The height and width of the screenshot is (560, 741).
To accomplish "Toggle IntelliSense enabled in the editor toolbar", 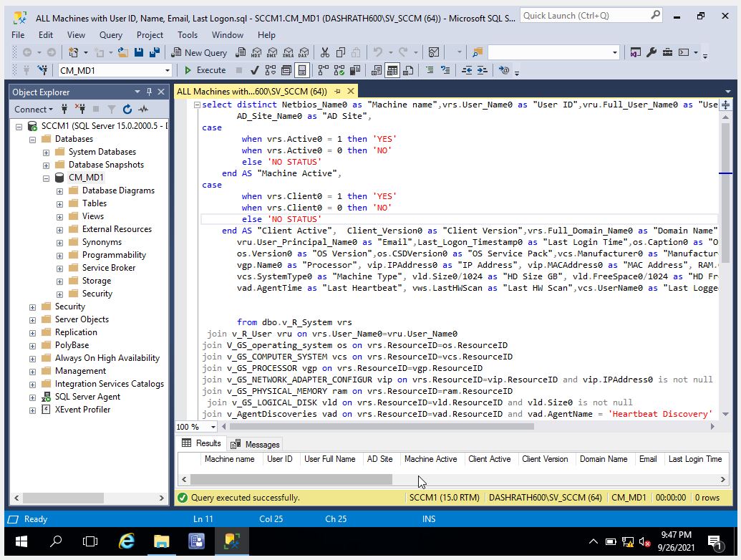I will [301, 70].
